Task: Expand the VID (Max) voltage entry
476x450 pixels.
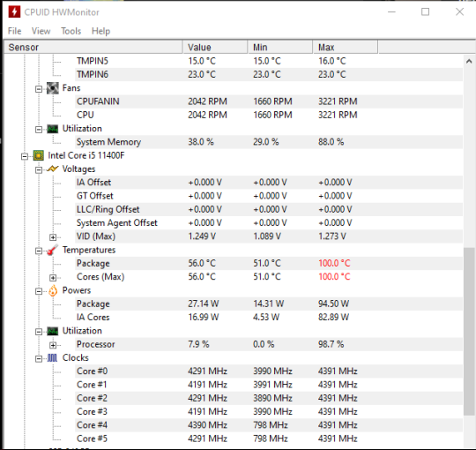Action: [53, 237]
